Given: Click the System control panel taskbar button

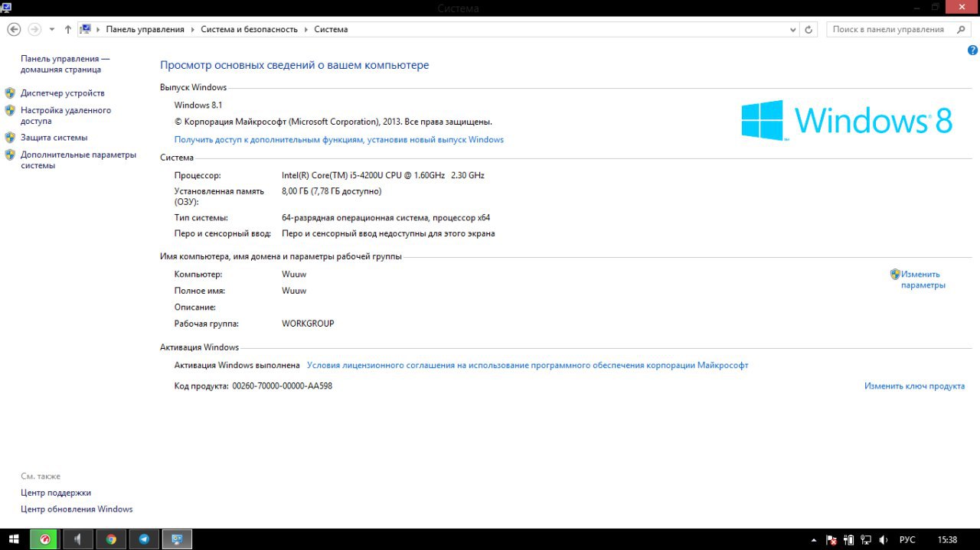Looking at the screenshot, I should (178, 539).
